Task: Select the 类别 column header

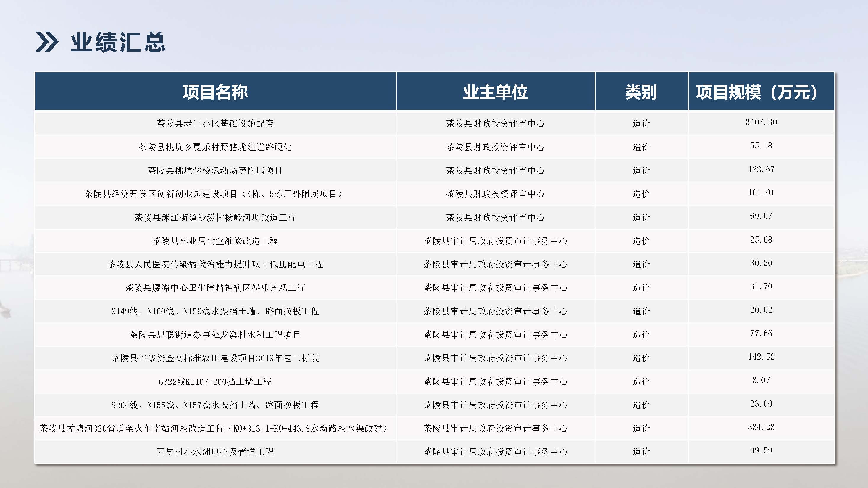Action: (x=641, y=92)
